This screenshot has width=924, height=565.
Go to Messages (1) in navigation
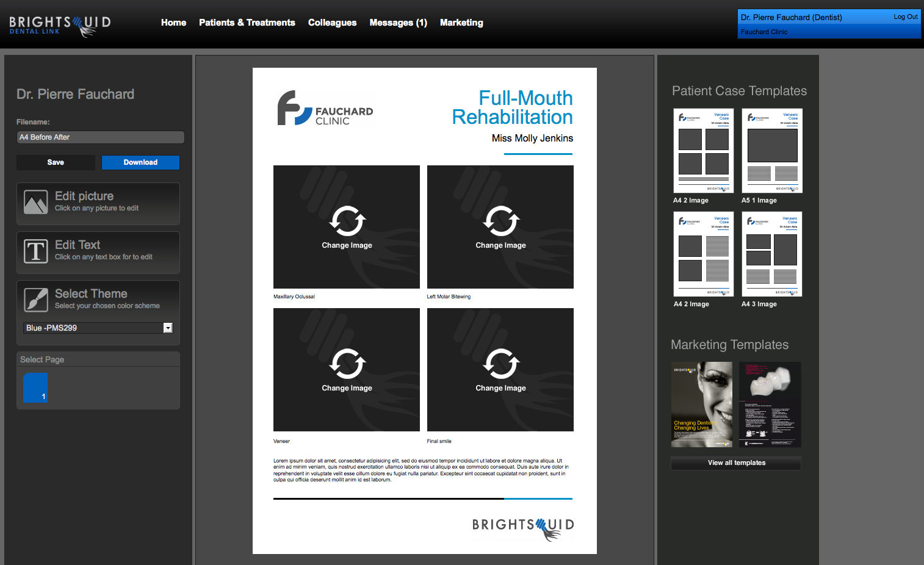(x=398, y=23)
